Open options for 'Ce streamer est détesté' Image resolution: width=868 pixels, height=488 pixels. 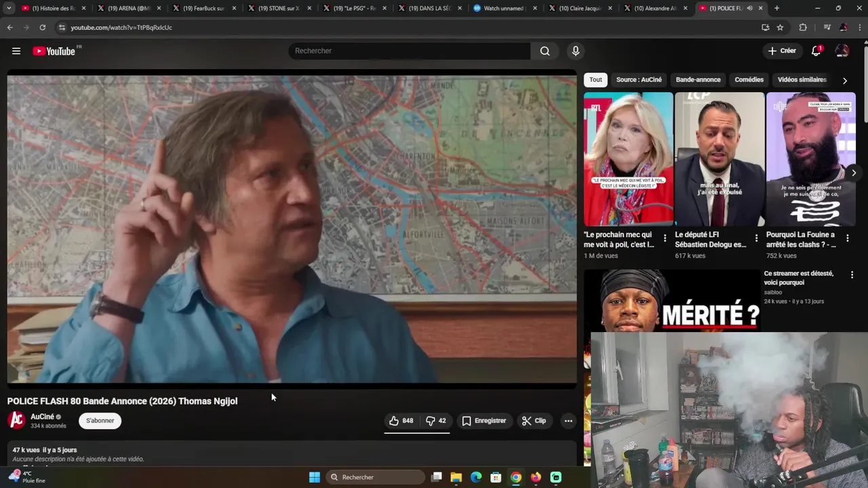(852, 274)
